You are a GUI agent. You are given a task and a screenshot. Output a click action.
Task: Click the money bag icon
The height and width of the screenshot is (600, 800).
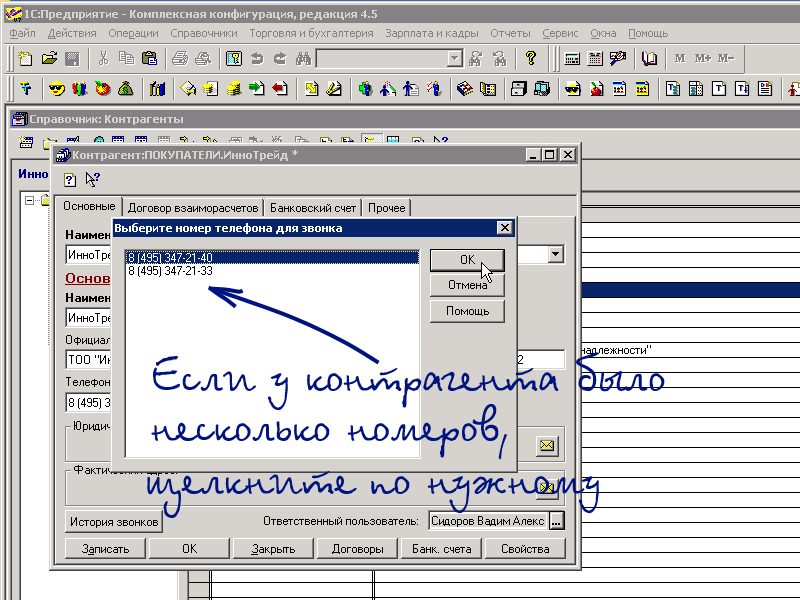coord(126,89)
